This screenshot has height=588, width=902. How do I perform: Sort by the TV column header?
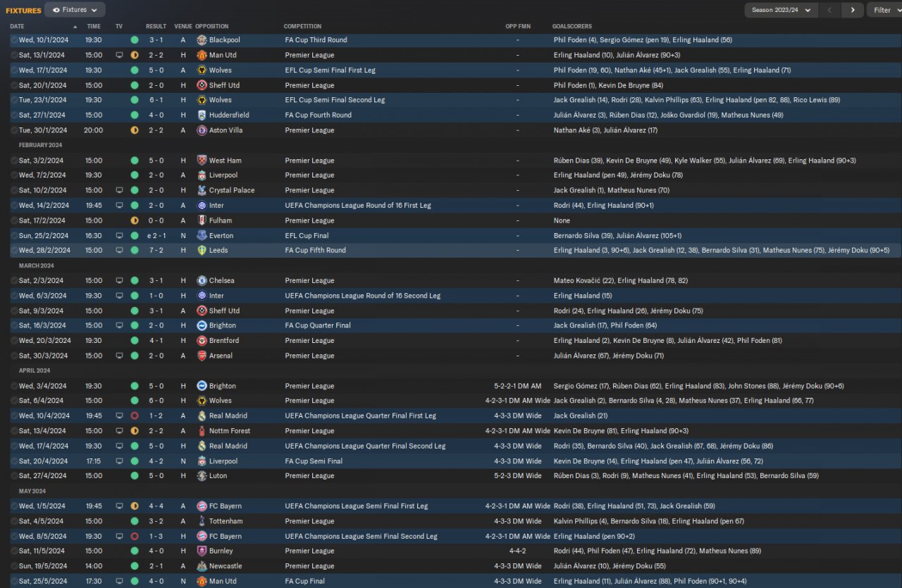119,27
